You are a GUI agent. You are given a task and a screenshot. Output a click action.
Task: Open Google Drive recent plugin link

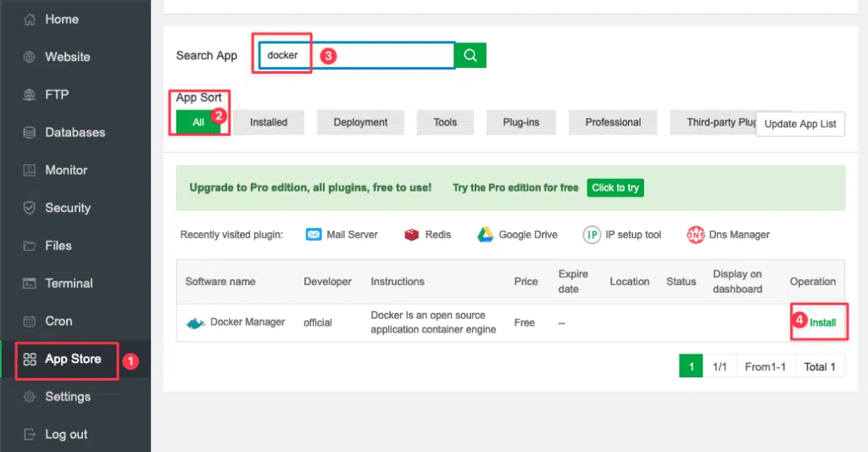coord(527,235)
